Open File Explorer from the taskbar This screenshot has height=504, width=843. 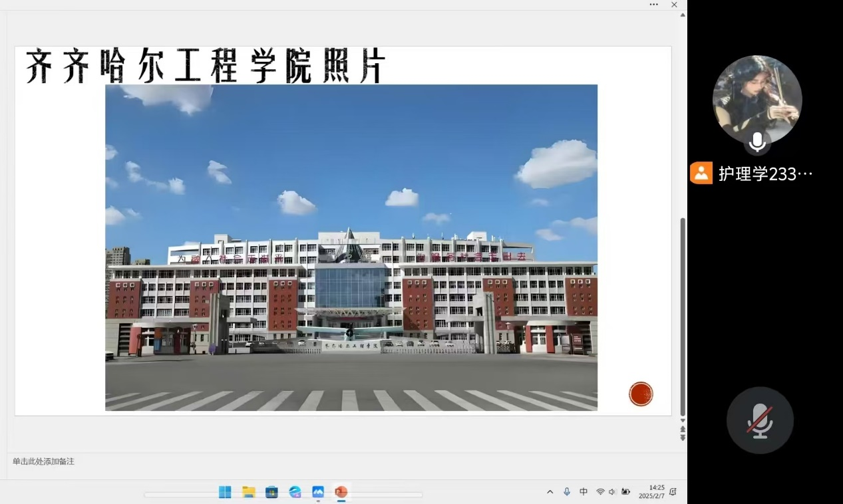coord(249,492)
